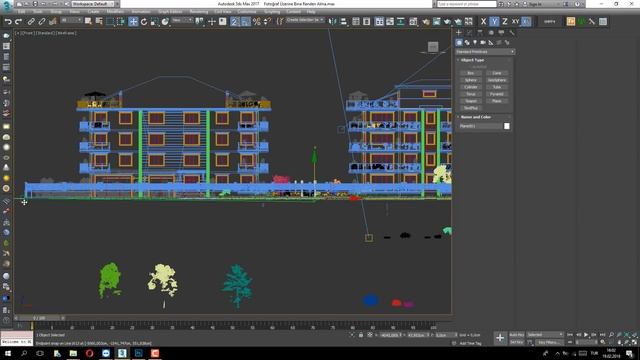Restrict transform to Z axis
The width and height of the screenshot is (640, 360).
(505, 21)
